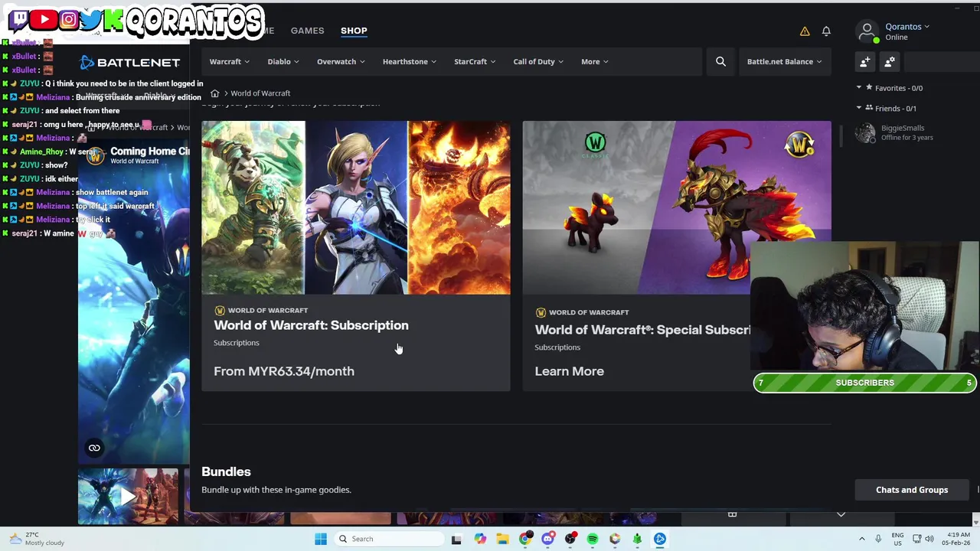Collapse the Favorites - 0/0 group
980x551 pixels.
(859, 88)
